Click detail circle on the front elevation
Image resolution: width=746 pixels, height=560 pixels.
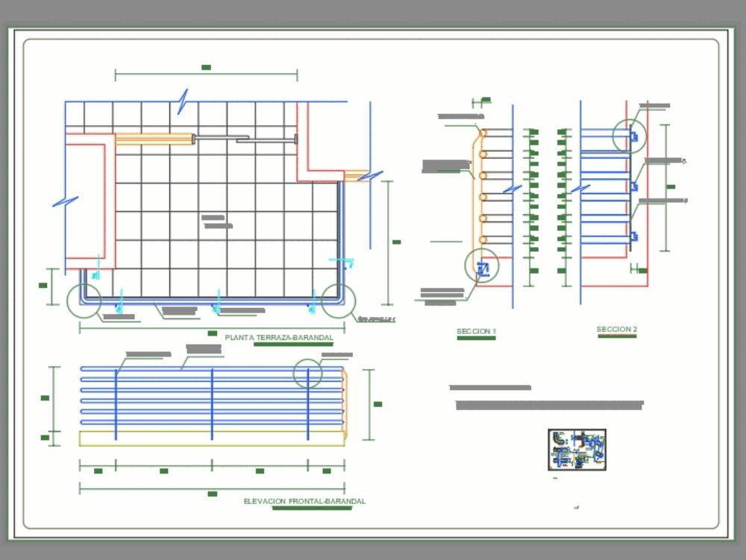point(308,373)
